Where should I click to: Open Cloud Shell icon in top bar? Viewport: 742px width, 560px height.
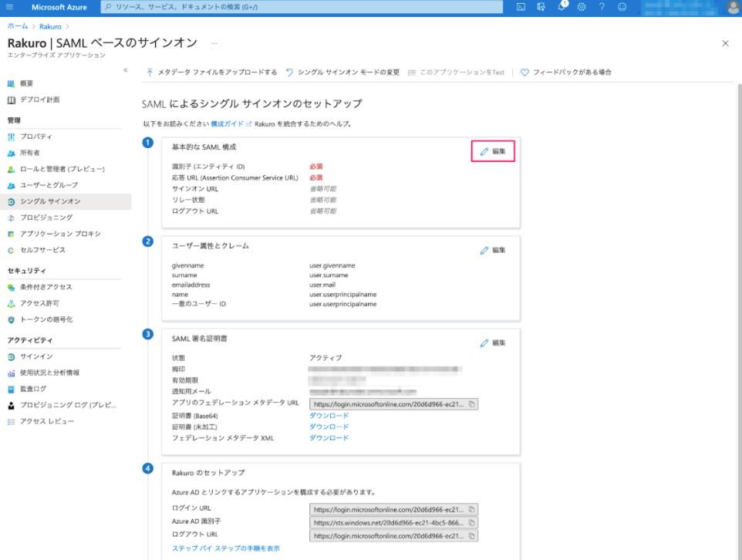[x=521, y=7]
